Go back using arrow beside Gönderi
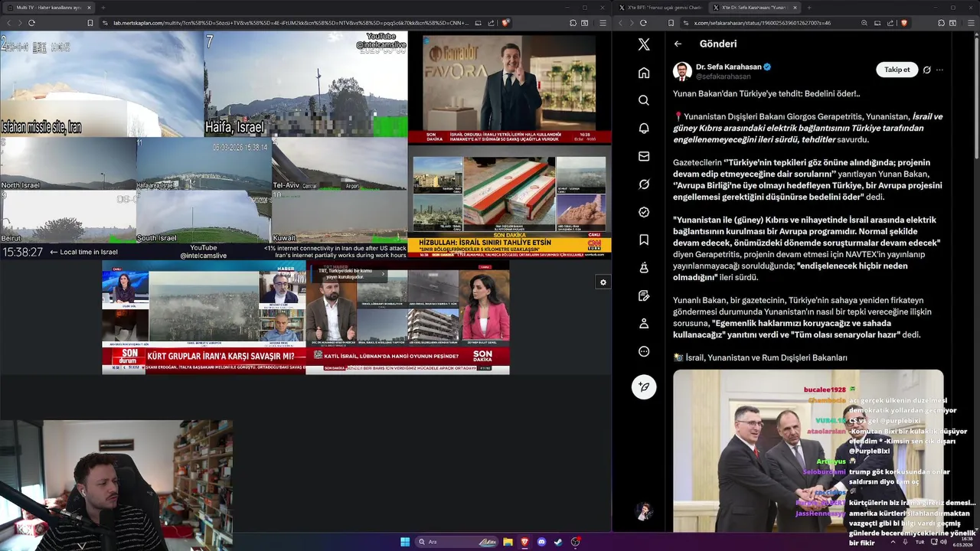Viewport: 980px width, 551px height. coord(678,44)
